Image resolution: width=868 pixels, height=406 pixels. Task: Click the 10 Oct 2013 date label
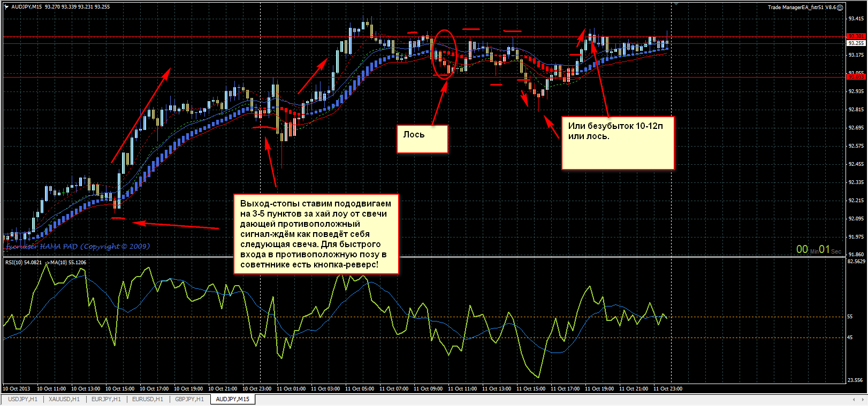(17, 389)
